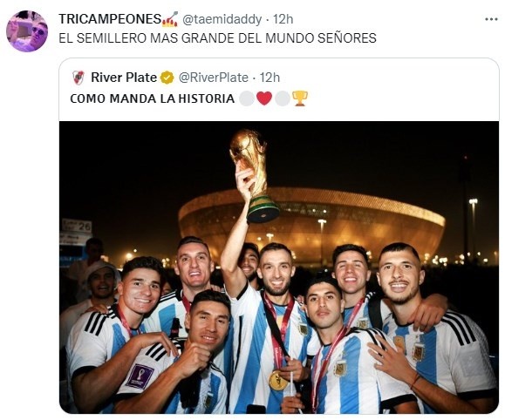This screenshot has height=420, width=505.
Task: Click the outer tweet's 12h timestamp
Action: 283,19
